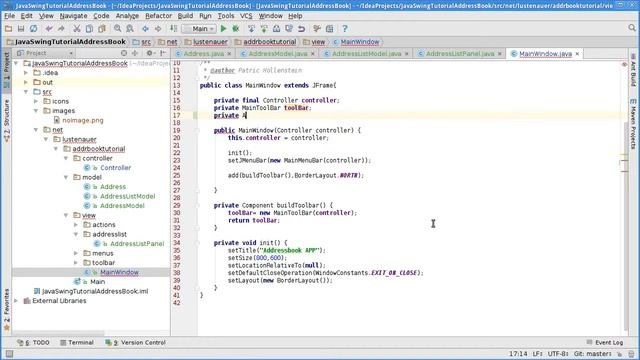Open the Main run configuration dropdown
640x360 pixels.
click(x=199, y=29)
